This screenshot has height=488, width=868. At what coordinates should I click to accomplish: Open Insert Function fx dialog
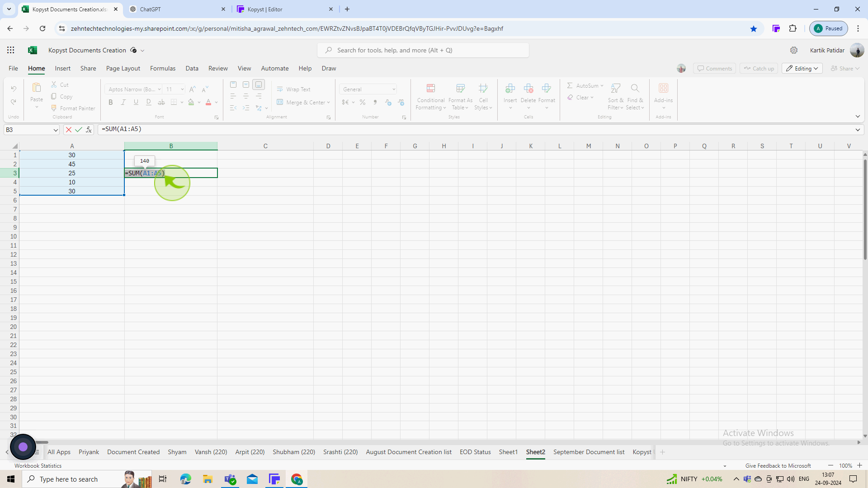(89, 130)
